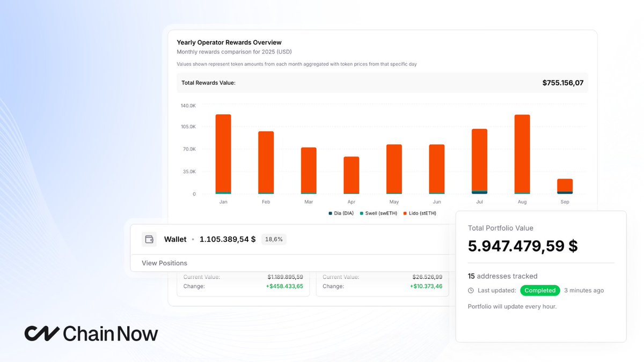Select the May rewards bar
This screenshot has height=362, width=644.
tap(394, 169)
